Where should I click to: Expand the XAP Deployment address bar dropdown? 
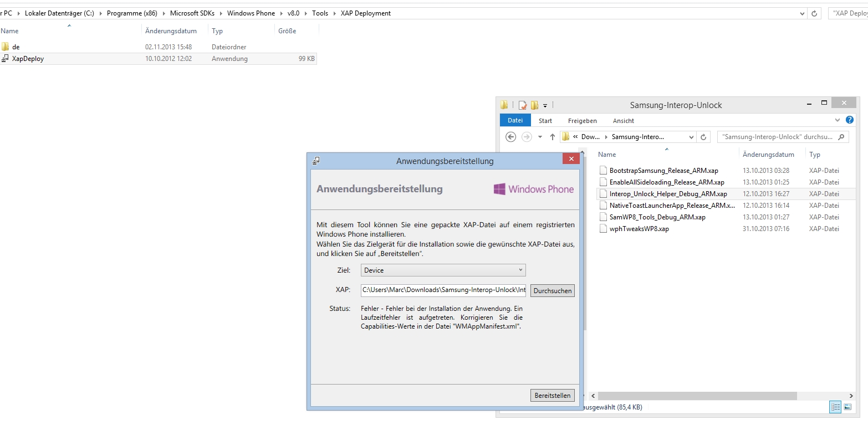(802, 13)
